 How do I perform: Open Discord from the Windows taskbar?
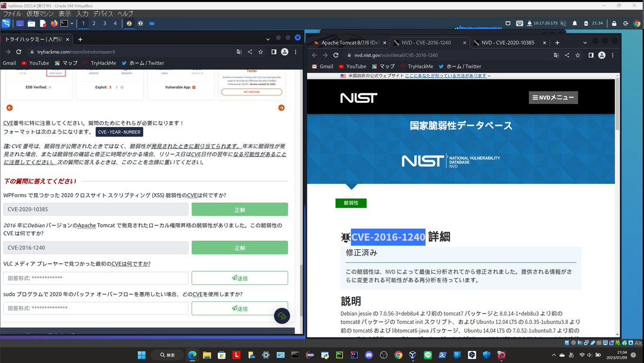[x=369, y=355]
